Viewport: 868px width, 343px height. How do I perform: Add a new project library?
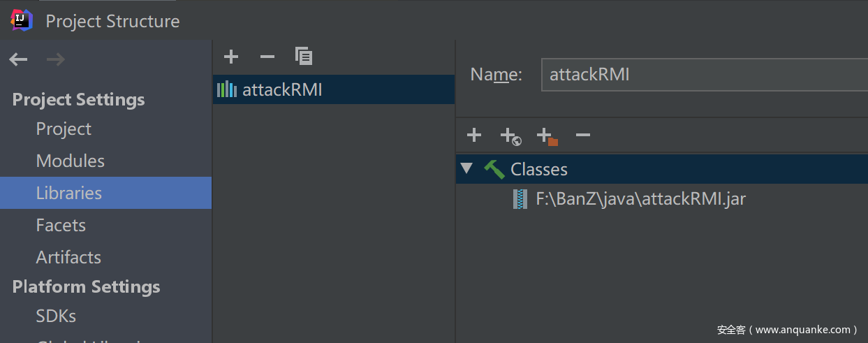point(231,57)
